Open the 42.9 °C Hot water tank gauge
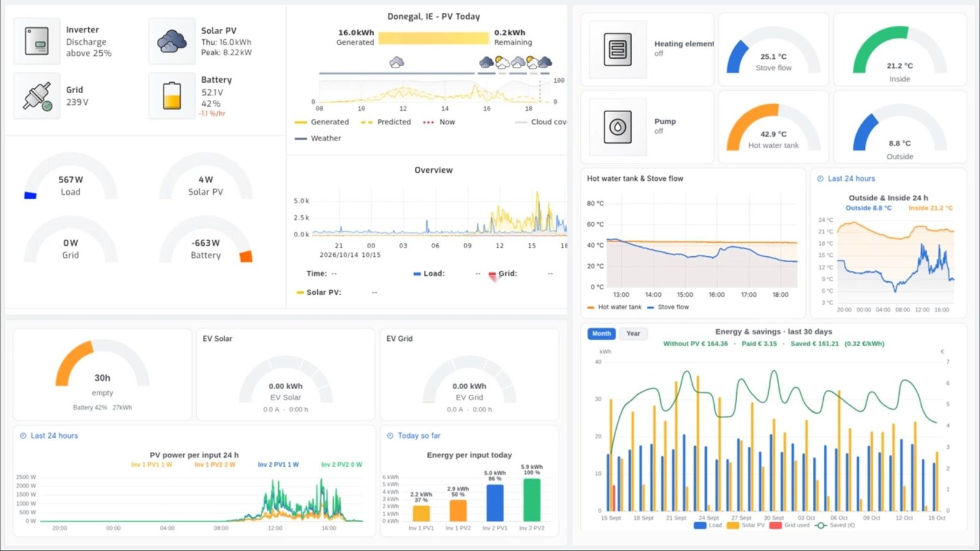The height and width of the screenshot is (551, 980). (774, 127)
